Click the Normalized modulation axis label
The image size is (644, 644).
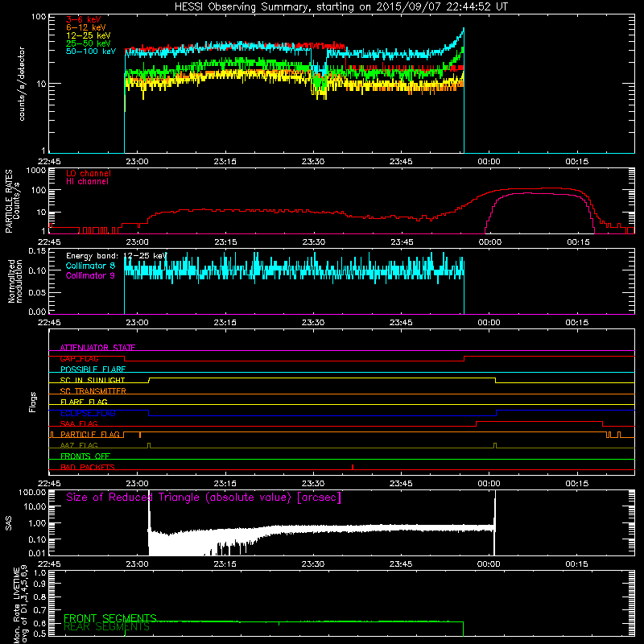tap(15, 281)
